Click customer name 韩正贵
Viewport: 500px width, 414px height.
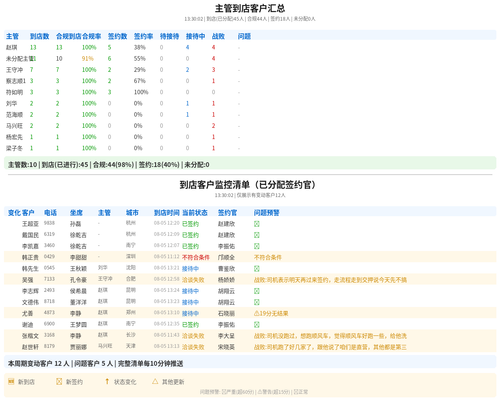pos(30,257)
